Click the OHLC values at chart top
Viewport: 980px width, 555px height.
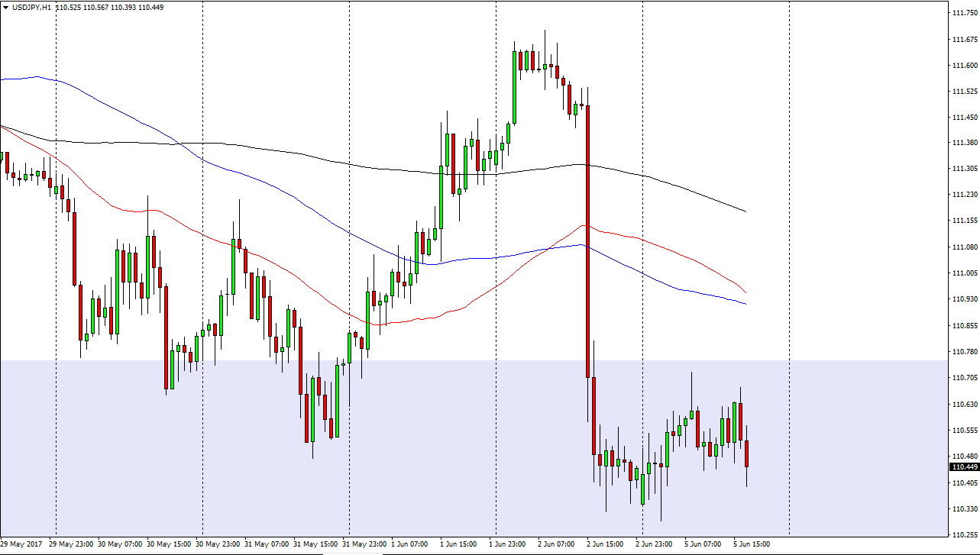coord(115,7)
